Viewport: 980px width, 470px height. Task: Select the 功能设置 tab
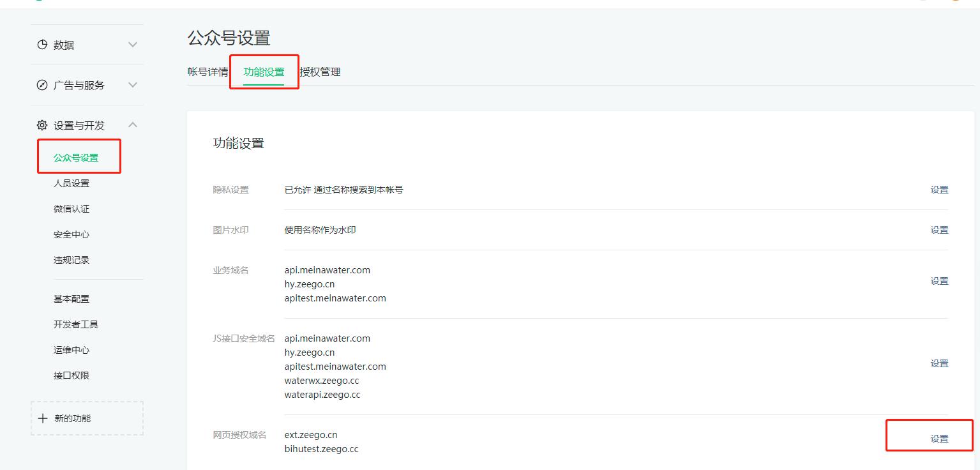coord(264,72)
